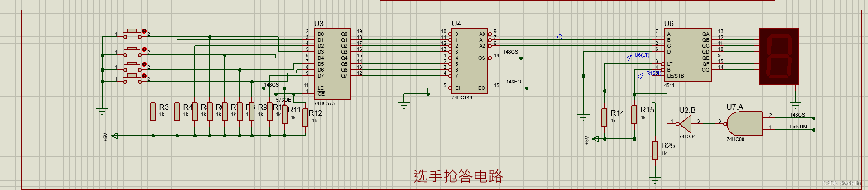Select the U3 74HC573 latch chip
The image size is (868, 190).
tap(333, 64)
